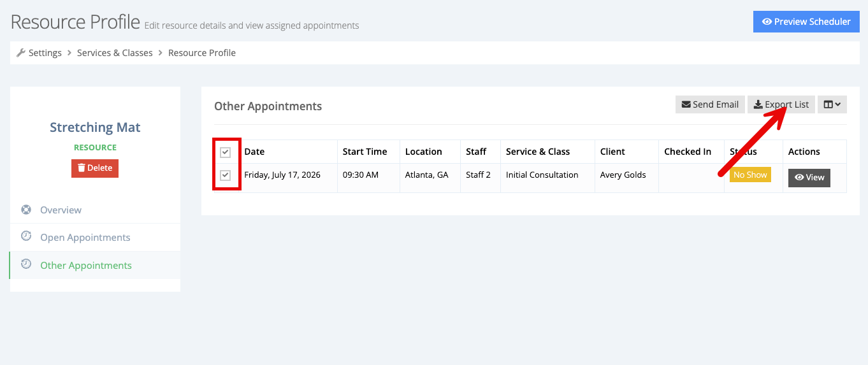Image resolution: width=868 pixels, height=365 pixels.
Task: Open the Open Appointments section
Action: coord(95,237)
